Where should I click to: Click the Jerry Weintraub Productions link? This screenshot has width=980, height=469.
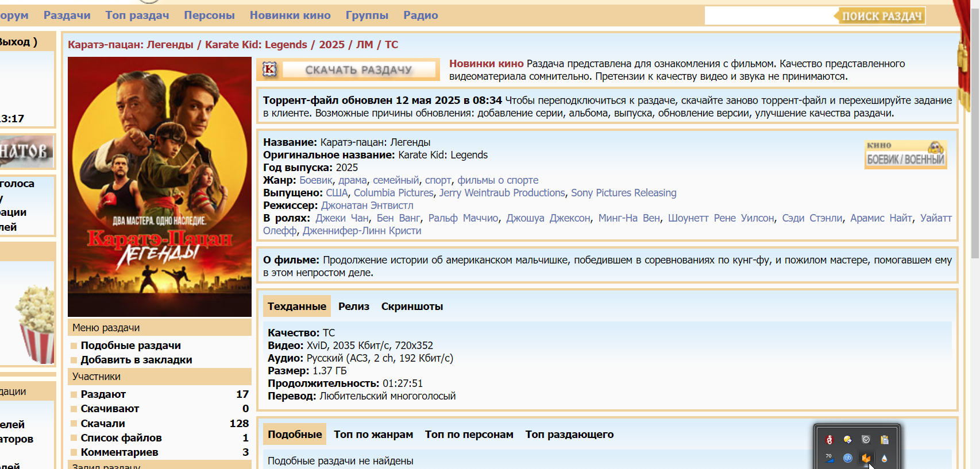point(502,193)
